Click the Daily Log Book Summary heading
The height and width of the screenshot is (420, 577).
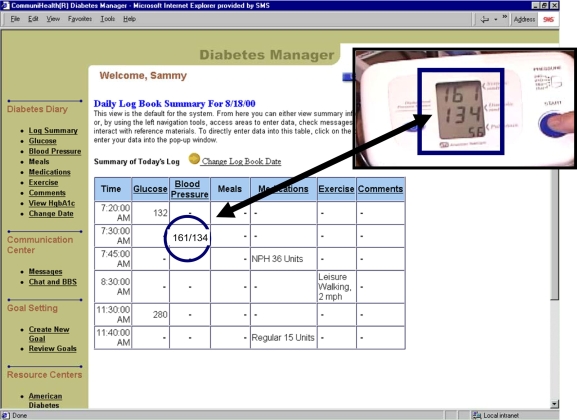(x=174, y=103)
